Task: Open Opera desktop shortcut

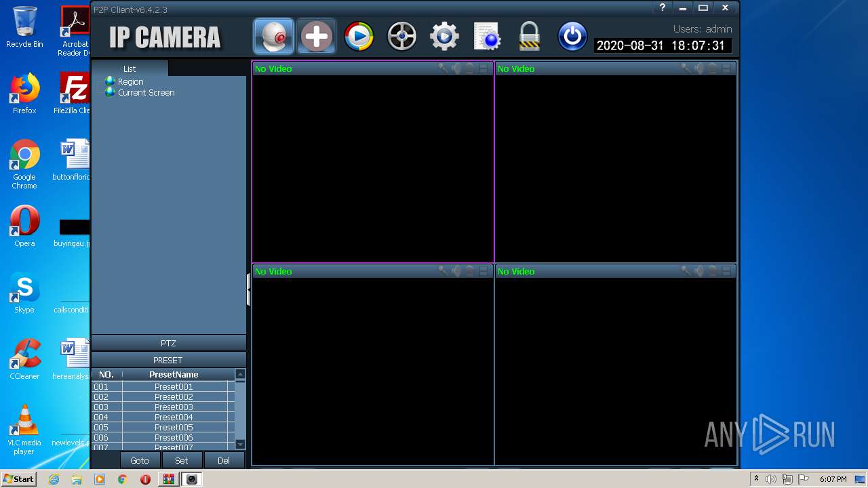Action: [24, 226]
